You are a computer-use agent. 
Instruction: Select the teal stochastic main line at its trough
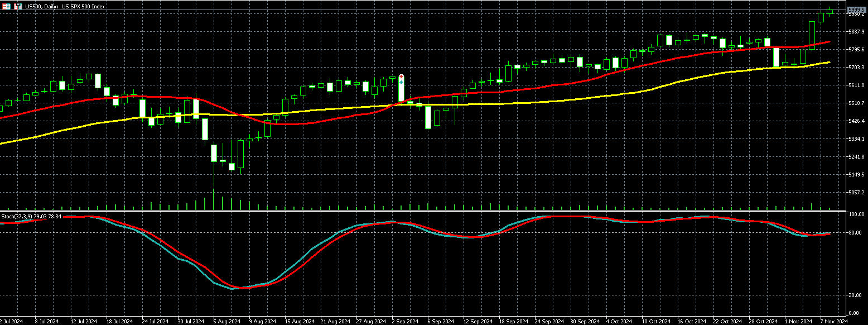coord(233,288)
